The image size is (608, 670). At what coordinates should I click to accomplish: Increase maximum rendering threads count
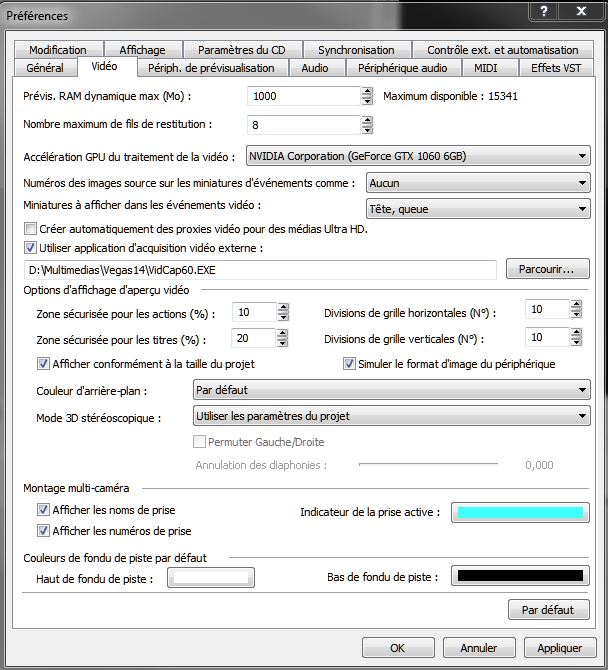367,120
